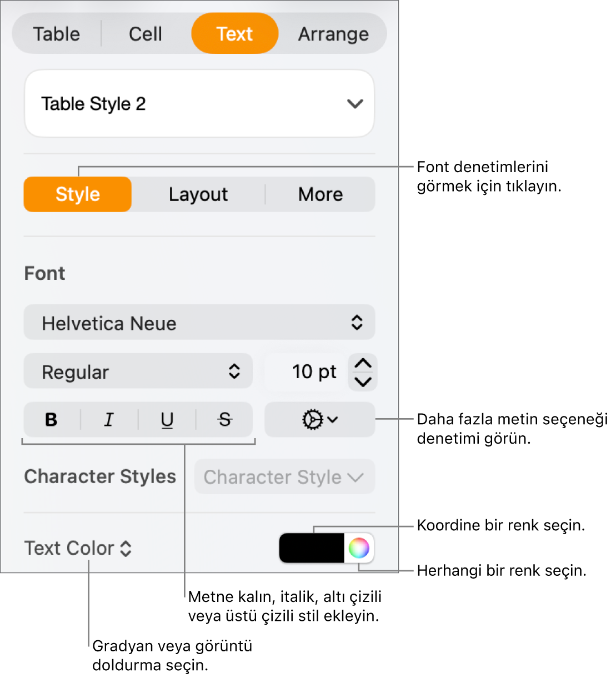Image resolution: width=616 pixels, height=678 pixels.
Task: Open the Character Style dropdown
Action: [284, 477]
